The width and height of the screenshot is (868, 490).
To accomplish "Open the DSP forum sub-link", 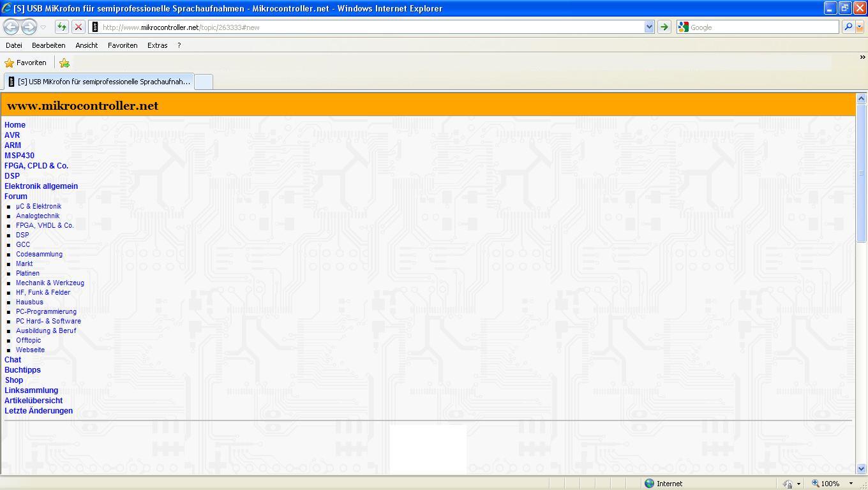I will 22,235.
